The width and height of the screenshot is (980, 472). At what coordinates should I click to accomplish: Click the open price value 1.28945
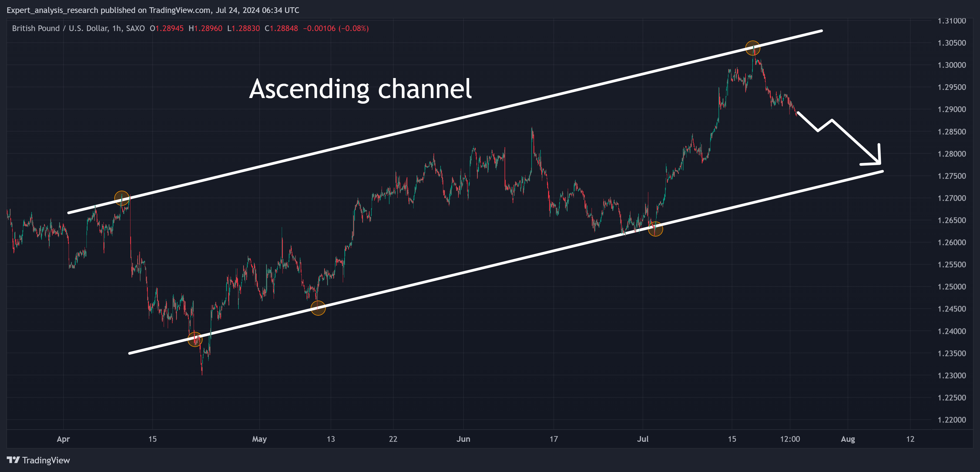pos(169,28)
